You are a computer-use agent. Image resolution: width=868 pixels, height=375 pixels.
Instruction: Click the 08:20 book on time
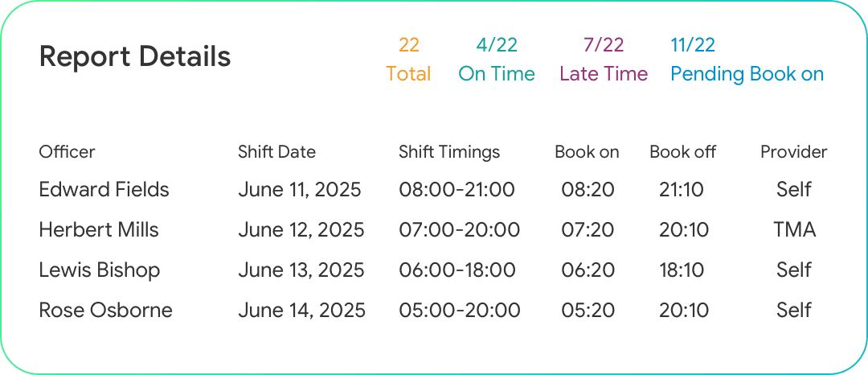point(588,190)
